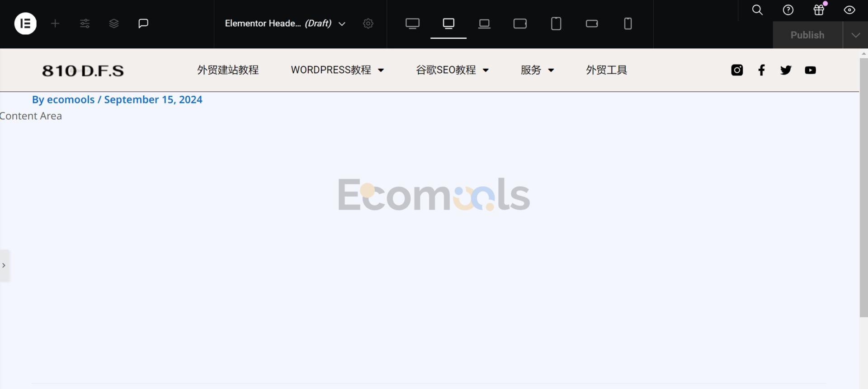Select the September 15, 2024 date text
This screenshot has height=389, width=868.
click(153, 99)
